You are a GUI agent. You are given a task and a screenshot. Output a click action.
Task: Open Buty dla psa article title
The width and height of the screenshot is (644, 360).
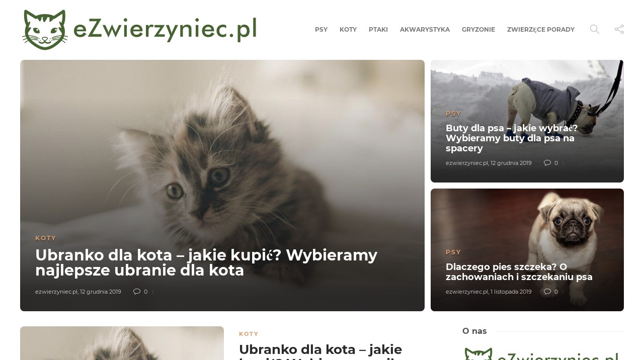click(512, 138)
